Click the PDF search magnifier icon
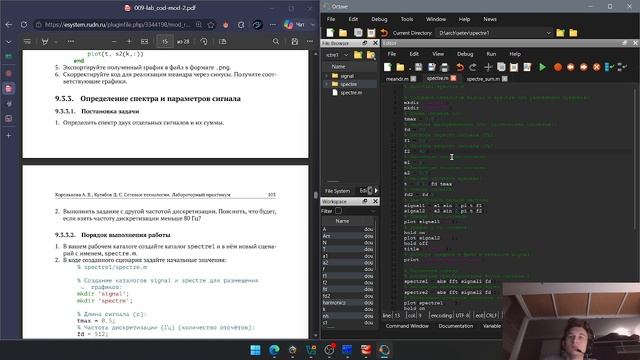Screen dimensions: 640x360 [x=276, y=41]
